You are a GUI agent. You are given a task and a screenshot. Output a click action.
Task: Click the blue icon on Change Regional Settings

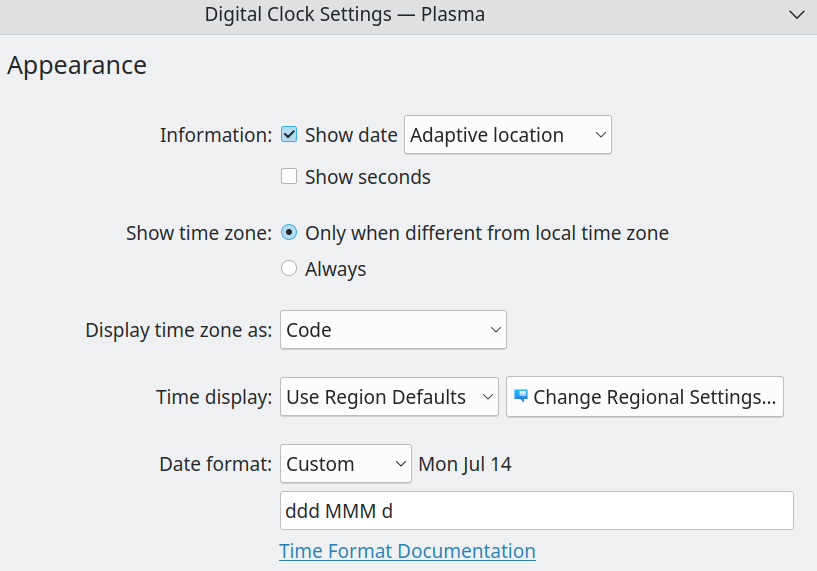pos(521,396)
